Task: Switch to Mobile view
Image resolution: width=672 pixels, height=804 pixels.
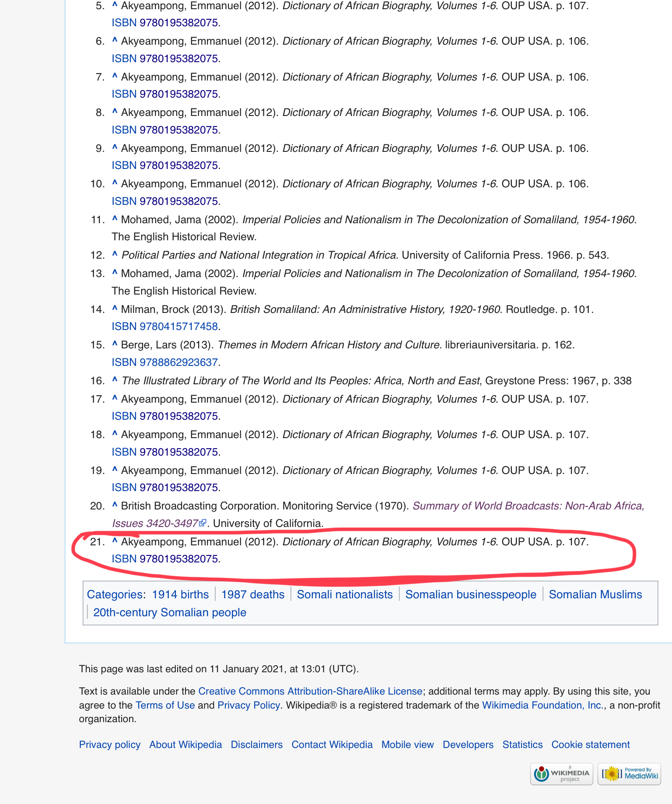Action: [x=407, y=744]
